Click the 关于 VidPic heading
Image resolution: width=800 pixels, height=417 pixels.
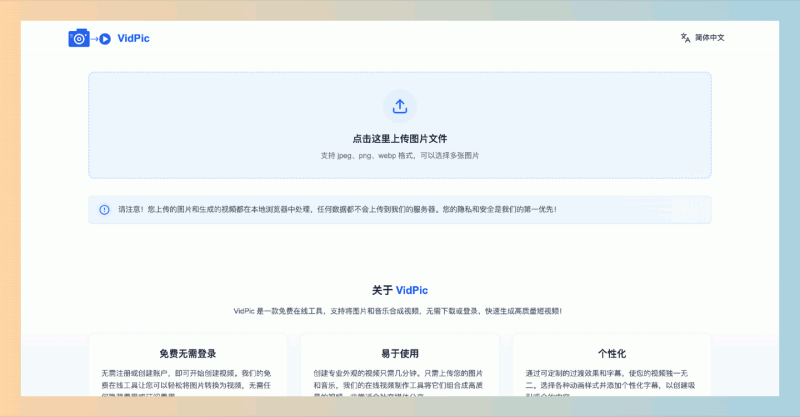coord(400,290)
